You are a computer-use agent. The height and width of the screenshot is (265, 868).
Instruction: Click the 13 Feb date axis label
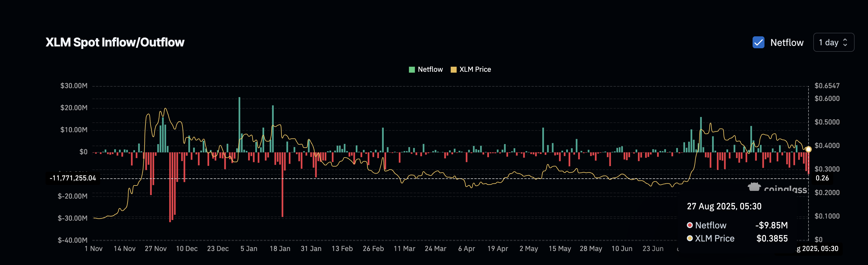click(342, 249)
